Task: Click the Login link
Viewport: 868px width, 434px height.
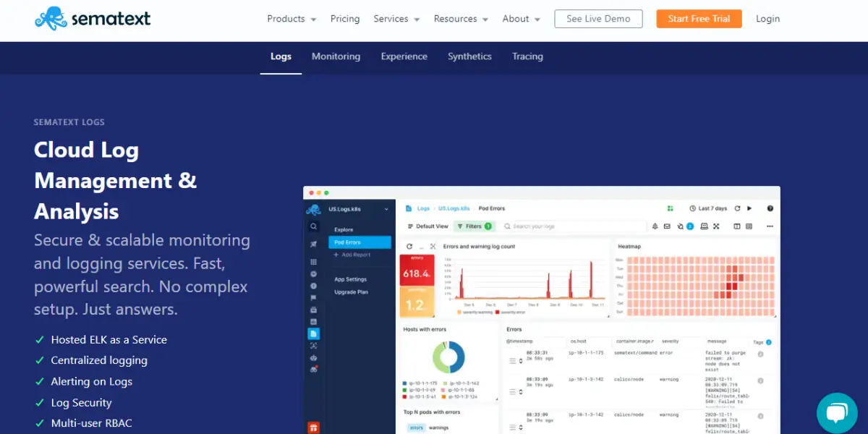Action: coord(767,19)
